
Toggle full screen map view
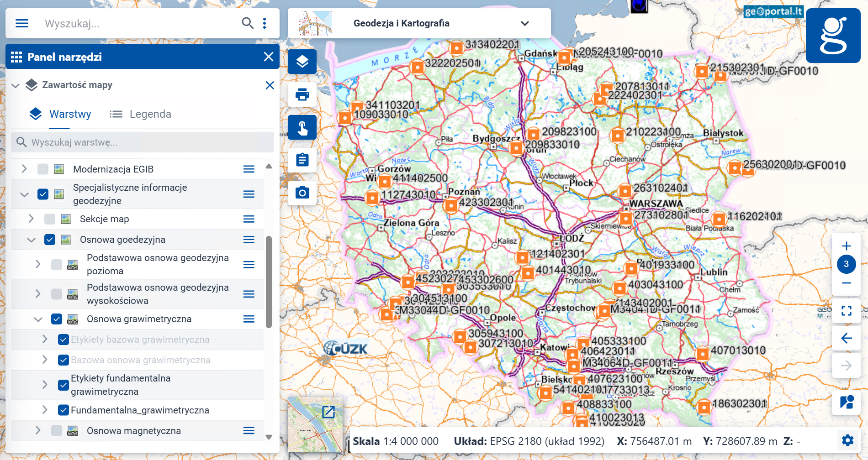tap(846, 311)
